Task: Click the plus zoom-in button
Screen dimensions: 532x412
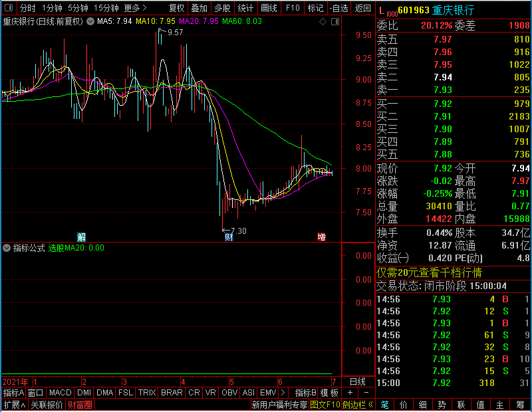Action: coord(350,393)
